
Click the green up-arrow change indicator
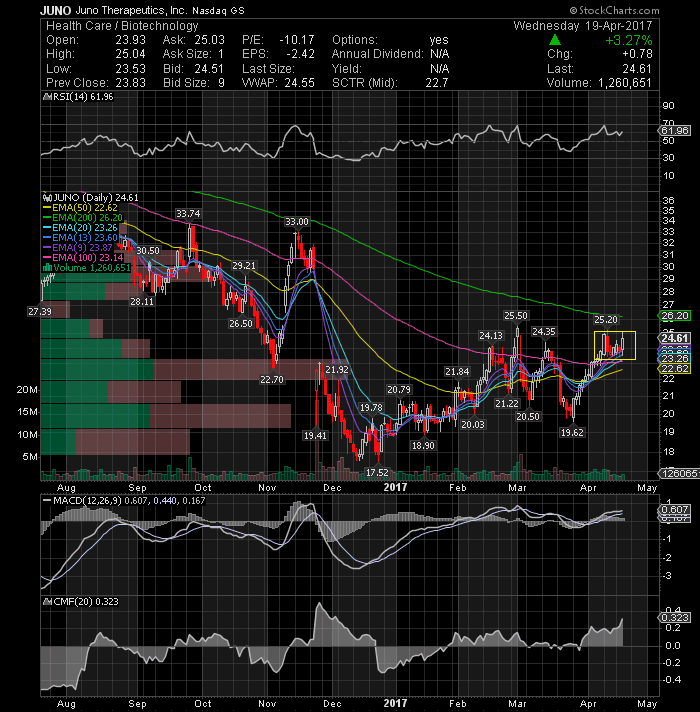coord(554,40)
